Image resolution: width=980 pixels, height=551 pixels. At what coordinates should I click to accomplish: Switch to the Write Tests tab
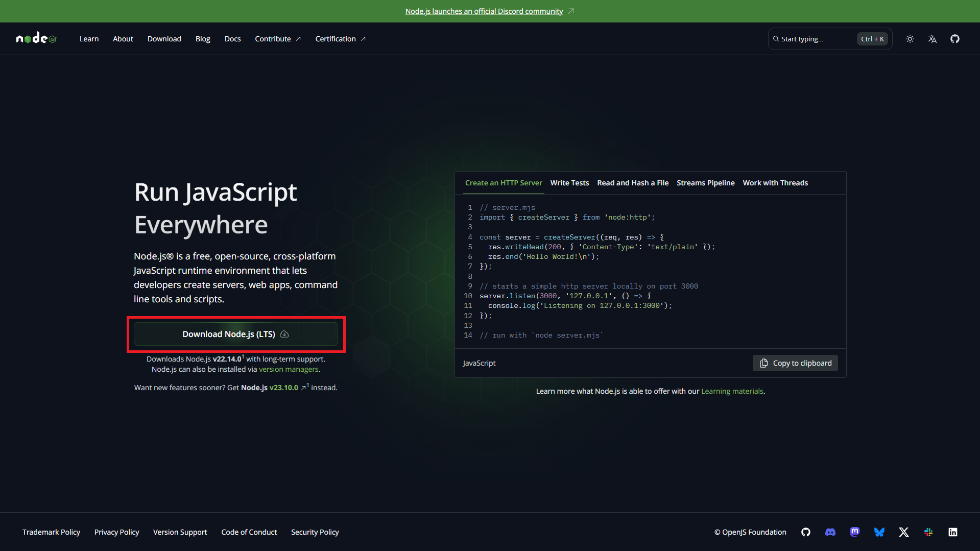pyautogui.click(x=569, y=183)
